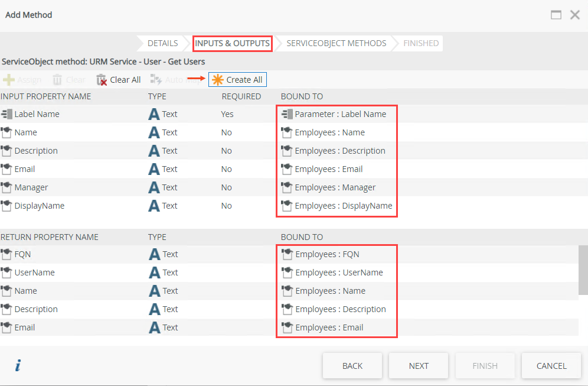Click the Manager input property icon
Image resolution: width=588 pixels, height=386 pixels.
[6, 187]
